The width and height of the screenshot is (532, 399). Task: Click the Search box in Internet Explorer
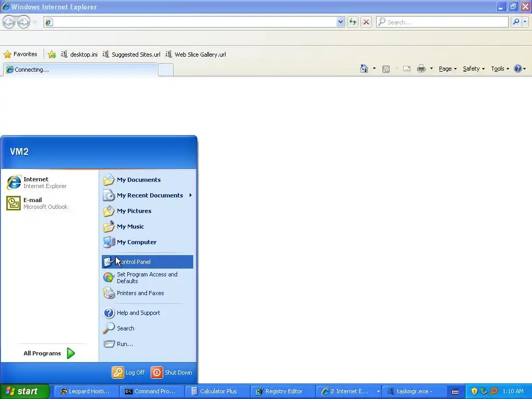point(442,22)
